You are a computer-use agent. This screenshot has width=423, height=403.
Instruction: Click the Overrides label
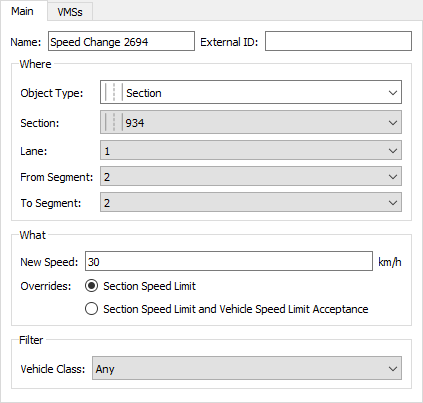46,286
